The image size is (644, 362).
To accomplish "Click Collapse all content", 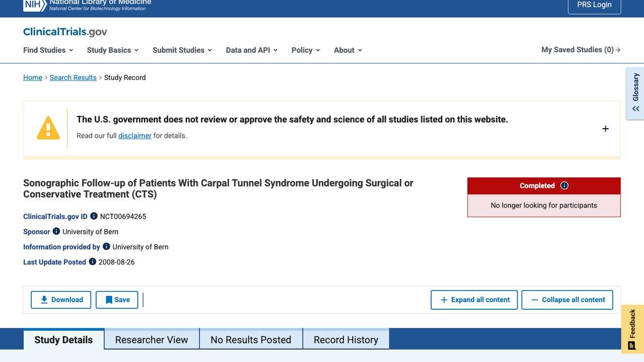I will coord(567,300).
